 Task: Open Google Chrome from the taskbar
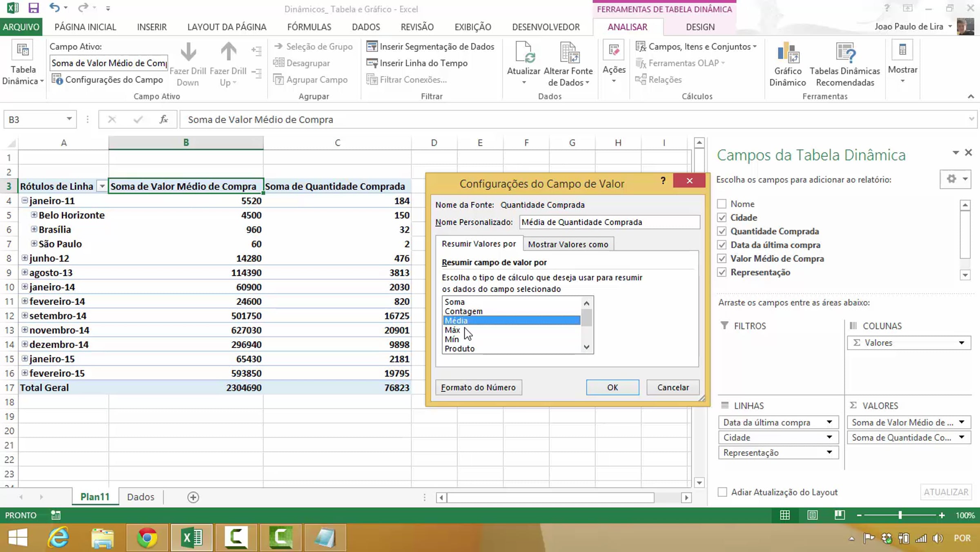147,537
